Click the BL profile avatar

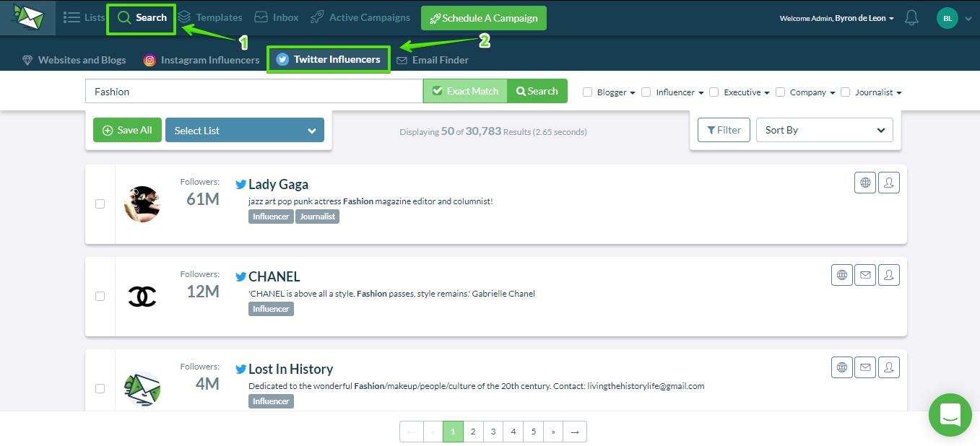(x=947, y=18)
